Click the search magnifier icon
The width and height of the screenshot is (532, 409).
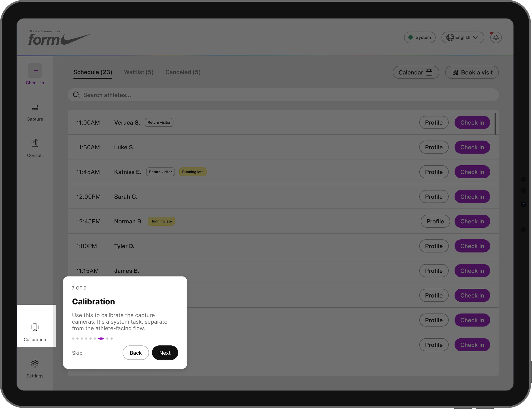[x=76, y=95]
